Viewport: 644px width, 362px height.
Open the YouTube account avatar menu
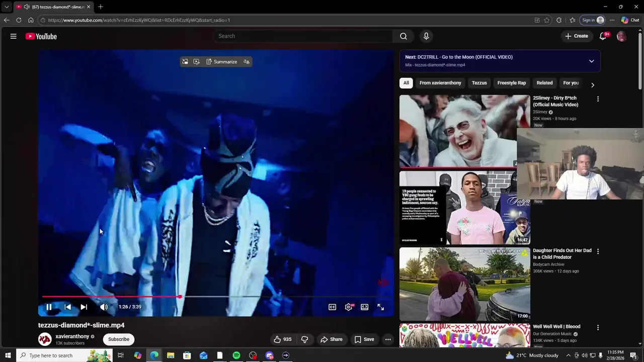coord(621,36)
